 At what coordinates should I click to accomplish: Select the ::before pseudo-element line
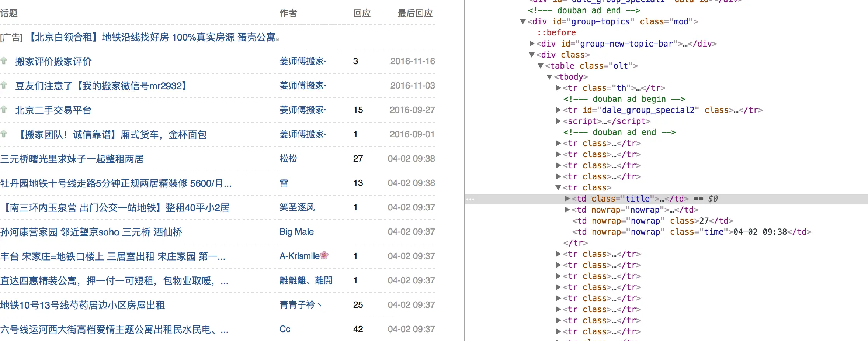tap(556, 33)
